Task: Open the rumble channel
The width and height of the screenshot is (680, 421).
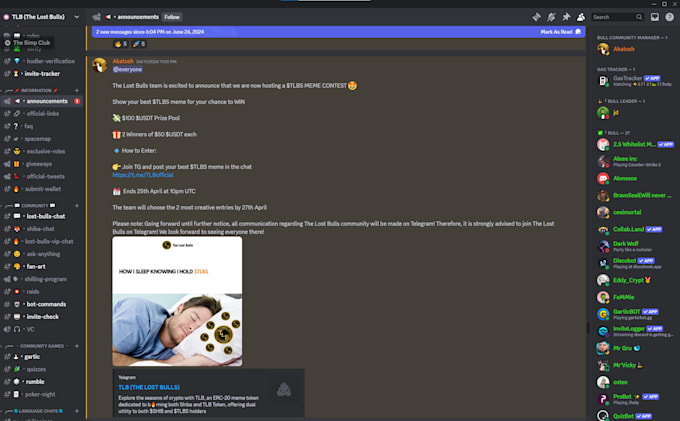Action: tap(42, 382)
